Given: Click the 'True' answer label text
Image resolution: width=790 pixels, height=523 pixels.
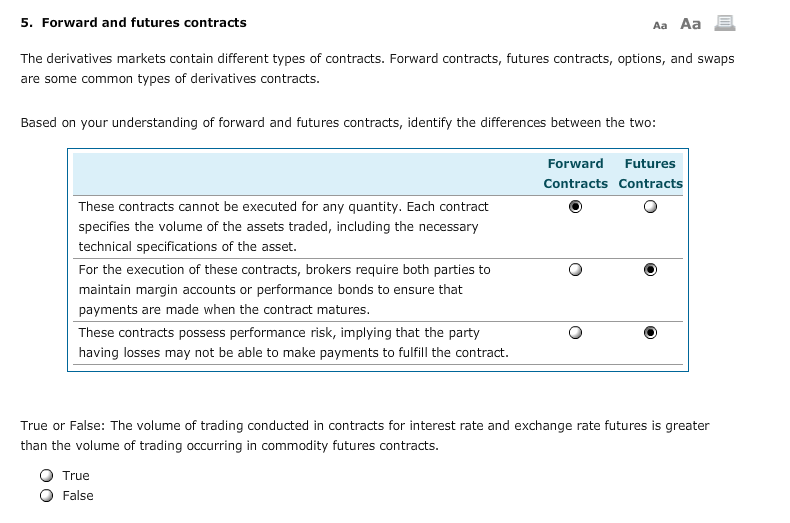Looking at the screenshot, I should pos(76,476).
